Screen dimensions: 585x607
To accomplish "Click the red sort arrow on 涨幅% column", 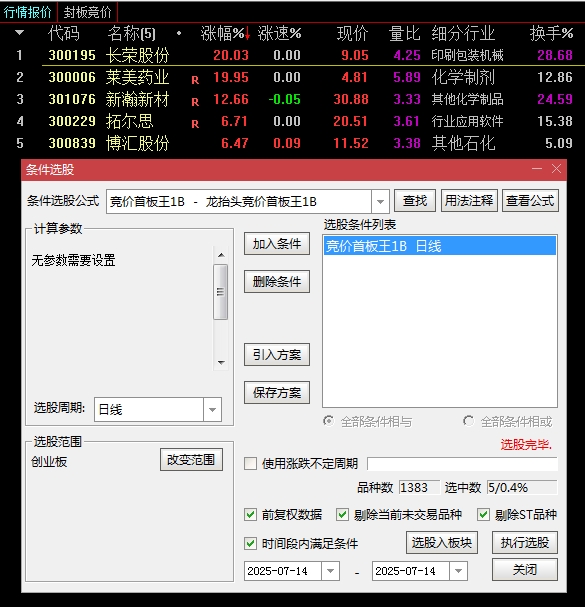I will pyautogui.click(x=247, y=34).
